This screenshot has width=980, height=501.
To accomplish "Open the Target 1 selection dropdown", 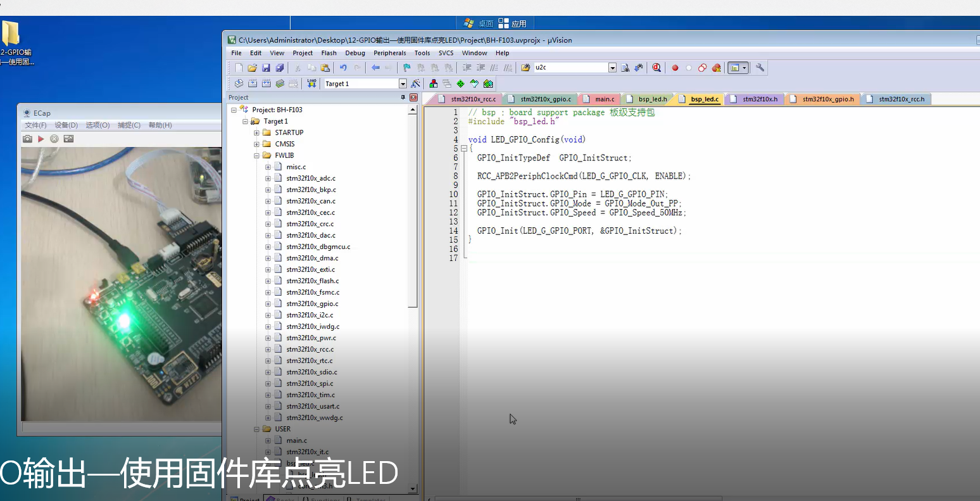I will 403,83.
